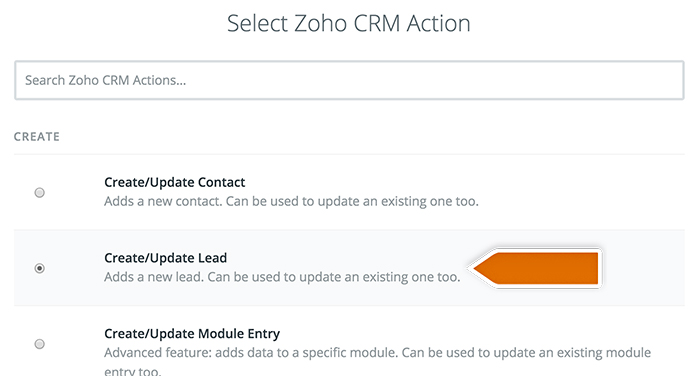Click the highlighted Lead row background
This screenshot has width=700, height=376.
click(x=349, y=268)
